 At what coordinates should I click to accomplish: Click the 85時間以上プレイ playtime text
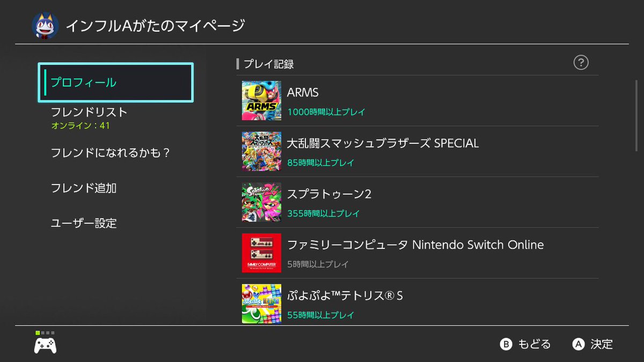[321, 162]
